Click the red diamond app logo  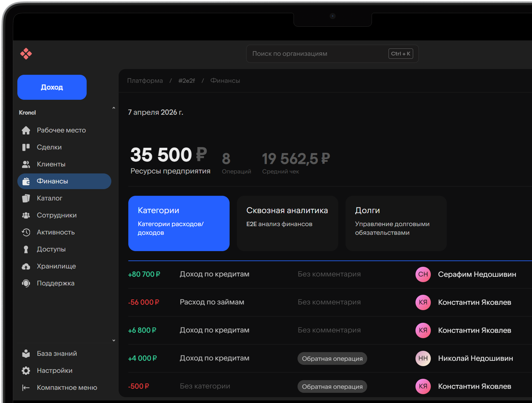coord(26,54)
